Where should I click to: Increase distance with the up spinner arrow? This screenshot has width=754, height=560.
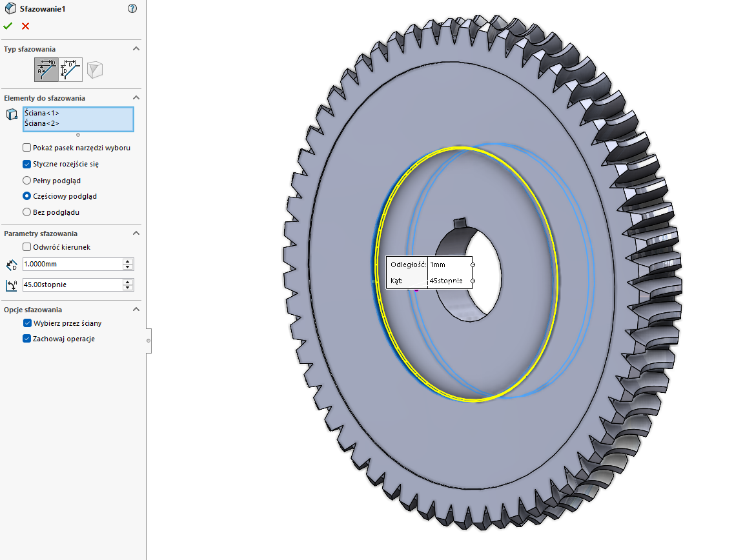(128, 261)
